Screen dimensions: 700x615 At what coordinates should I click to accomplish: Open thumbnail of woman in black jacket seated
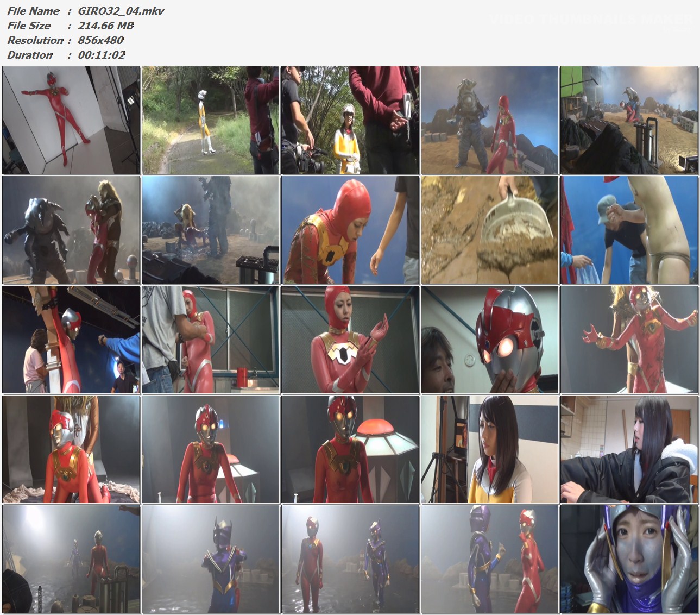(x=629, y=449)
